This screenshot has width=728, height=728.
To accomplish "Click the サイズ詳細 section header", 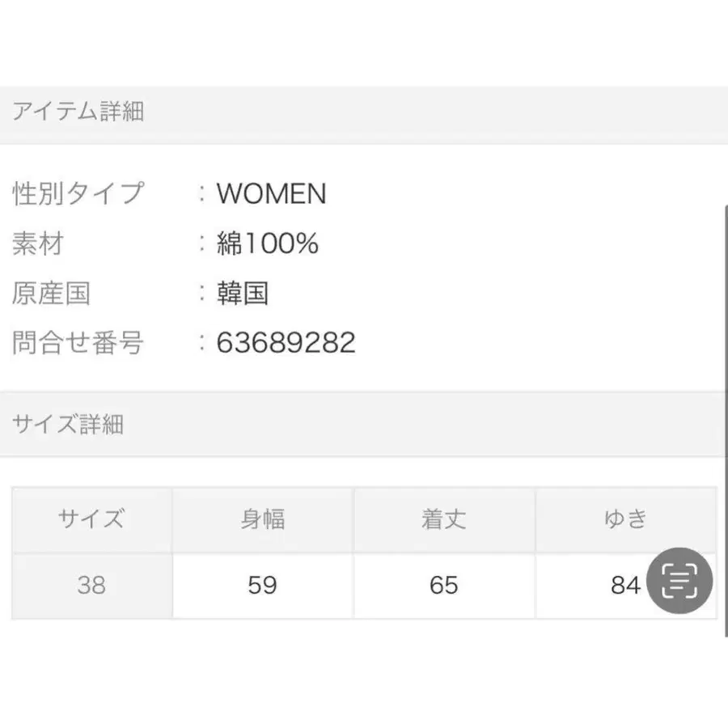I will [x=68, y=423].
